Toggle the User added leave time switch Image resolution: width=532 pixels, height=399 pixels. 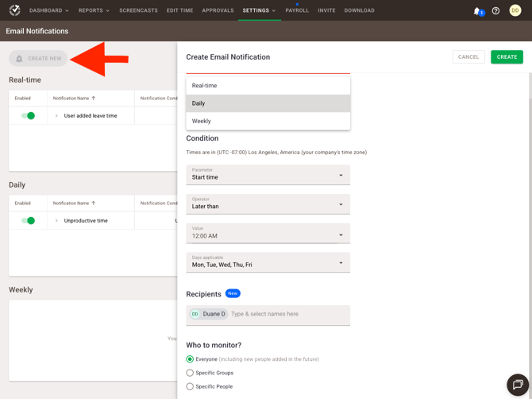pyautogui.click(x=28, y=116)
